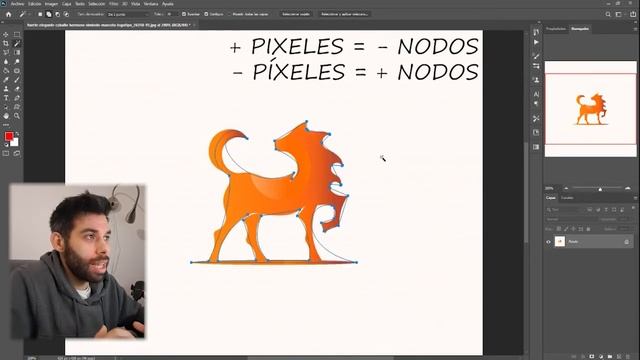Viewport: 640px width, 360px height.
Task: Open the Archivo menu
Action: [18, 4]
